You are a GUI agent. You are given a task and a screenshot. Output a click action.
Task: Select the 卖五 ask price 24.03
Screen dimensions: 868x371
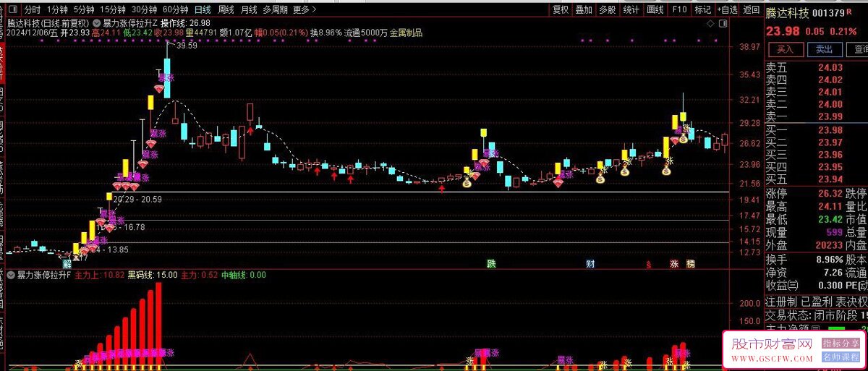(x=830, y=68)
